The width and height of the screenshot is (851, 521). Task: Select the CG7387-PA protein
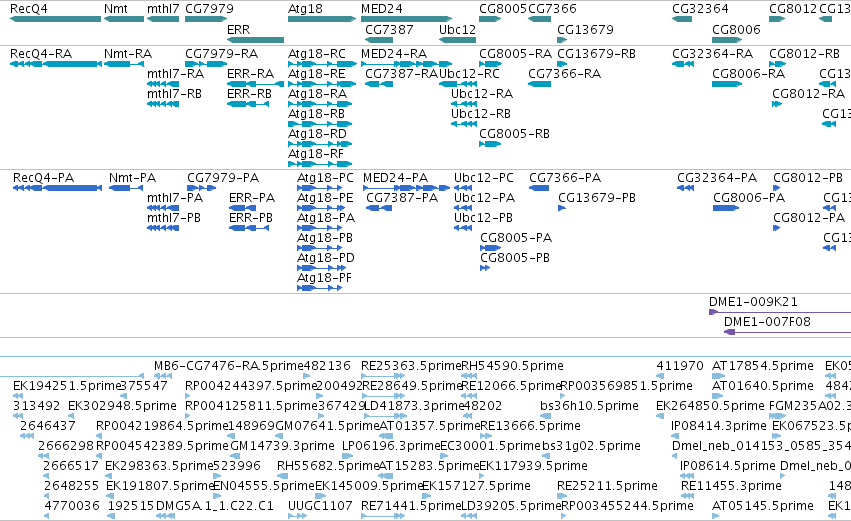(x=379, y=208)
